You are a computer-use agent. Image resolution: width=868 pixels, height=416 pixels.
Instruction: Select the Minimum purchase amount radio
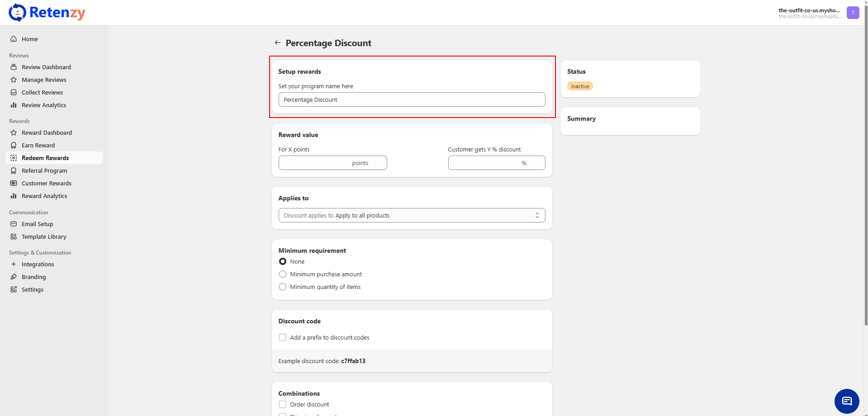(x=283, y=274)
